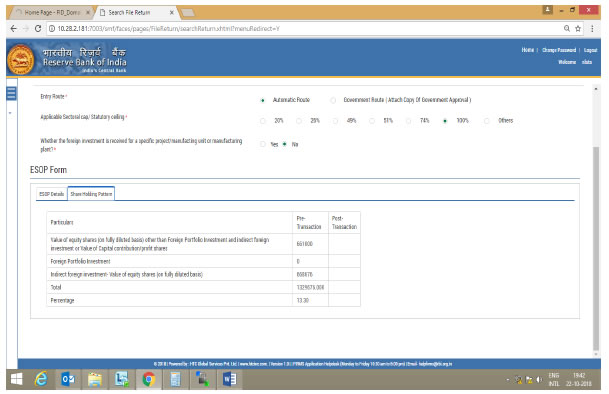Open Outlook from the taskbar
This screenshot has width=609, height=394.
coord(68,379)
